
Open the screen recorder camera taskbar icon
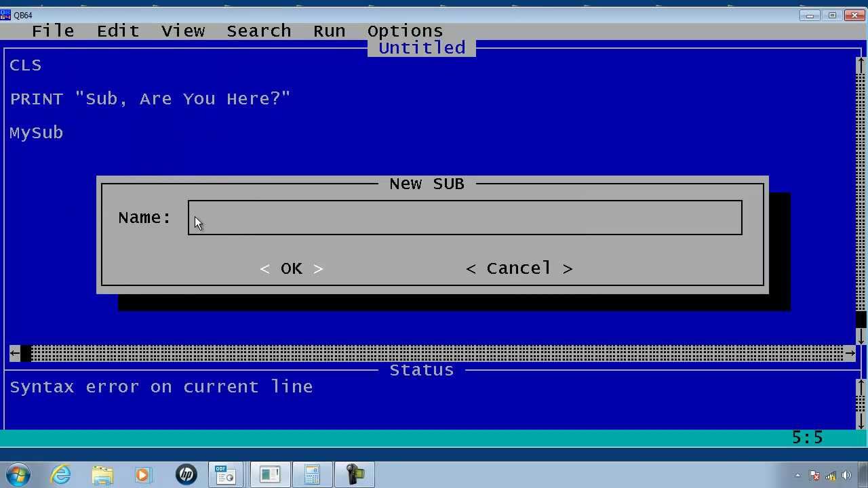355,474
